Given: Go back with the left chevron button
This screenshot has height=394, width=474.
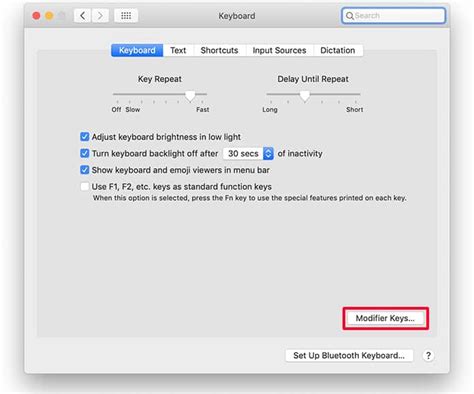Looking at the screenshot, I should (x=82, y=15).
